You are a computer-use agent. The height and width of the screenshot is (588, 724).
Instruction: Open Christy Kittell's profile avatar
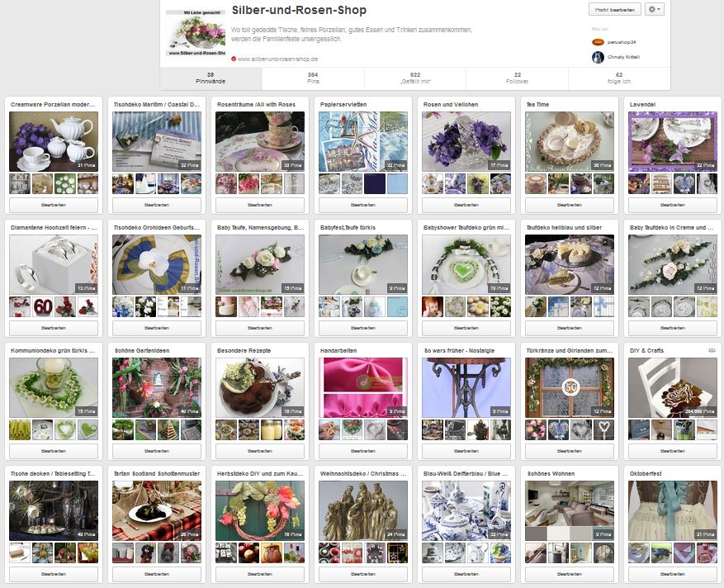[598, 57]
